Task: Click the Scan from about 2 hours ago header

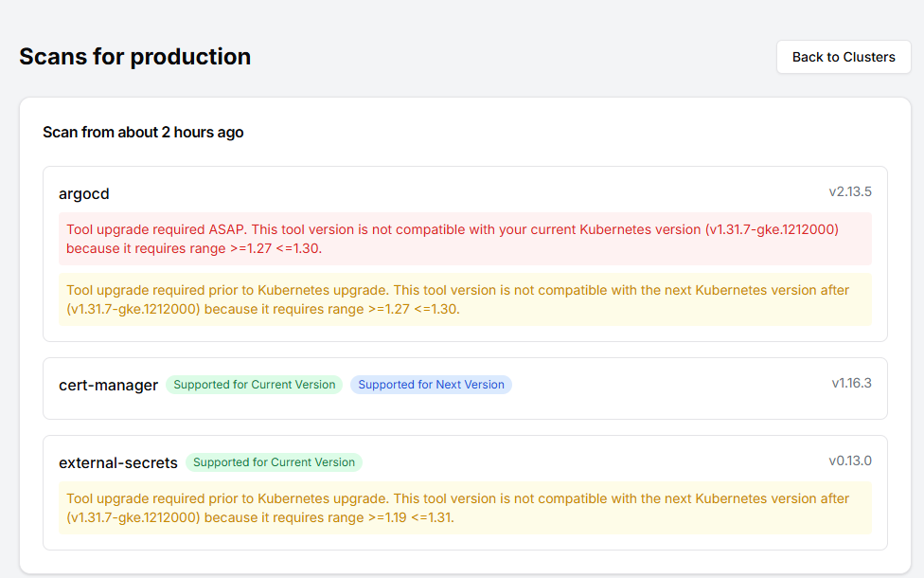Action: tap(142, 132)
